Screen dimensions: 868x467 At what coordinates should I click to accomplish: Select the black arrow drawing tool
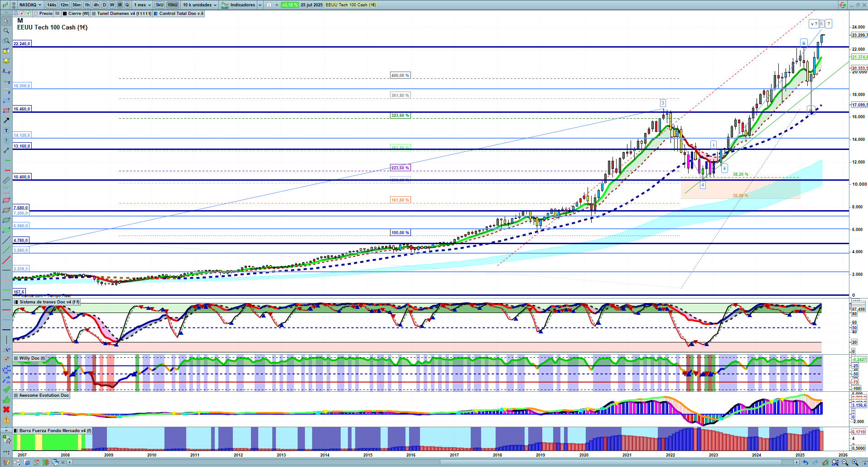click(6, 120)
